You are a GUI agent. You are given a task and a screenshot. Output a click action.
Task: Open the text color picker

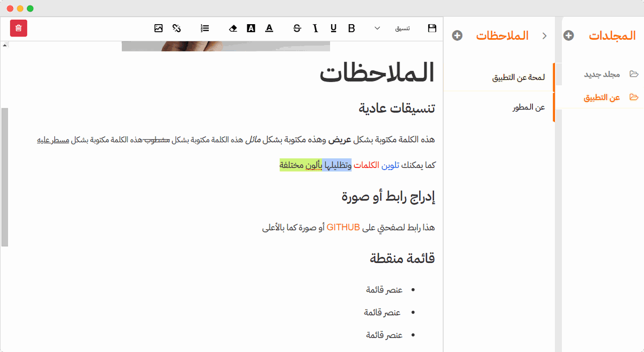[x=269, y=28]
